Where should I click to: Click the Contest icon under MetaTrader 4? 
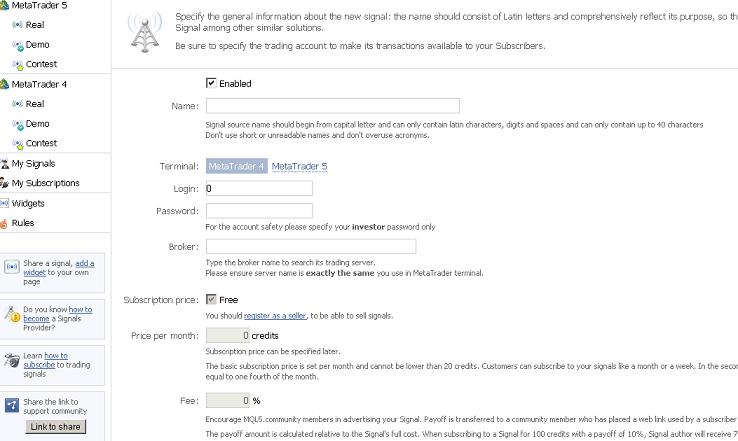click(x=17, y=143)
